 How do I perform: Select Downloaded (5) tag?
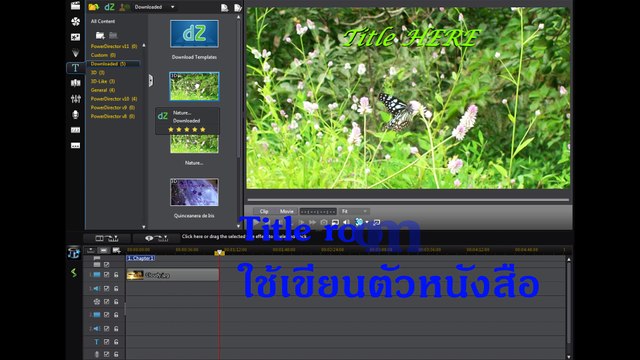(109, 64)
